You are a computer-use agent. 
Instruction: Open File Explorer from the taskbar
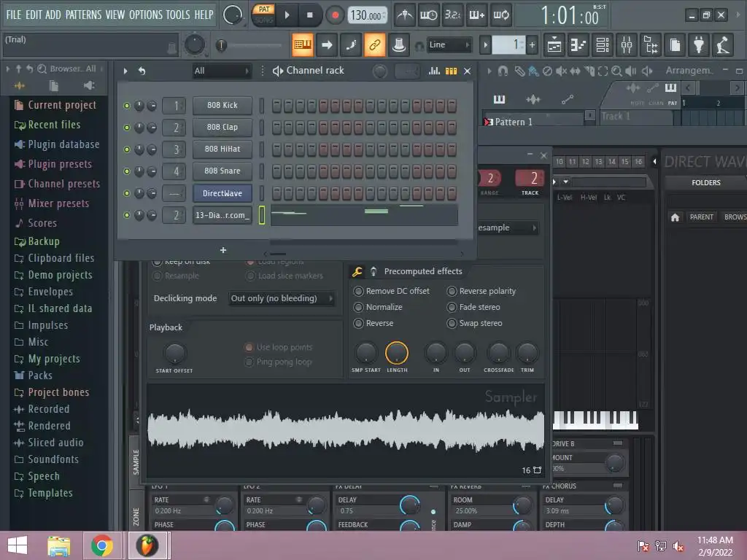pyautogui.click(x=59, y=545)
